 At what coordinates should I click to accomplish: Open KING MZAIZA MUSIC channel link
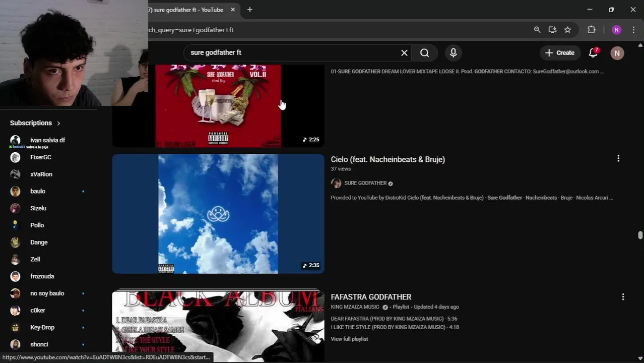point(355,307)
